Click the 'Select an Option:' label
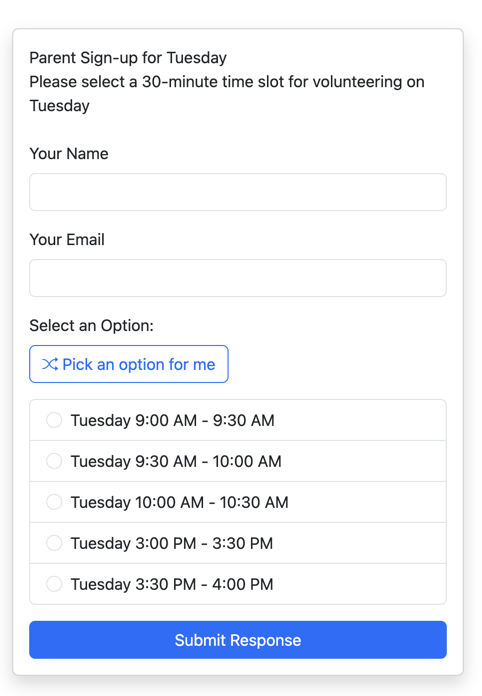This screenshot has width=482, height=696. click(91, 326)
